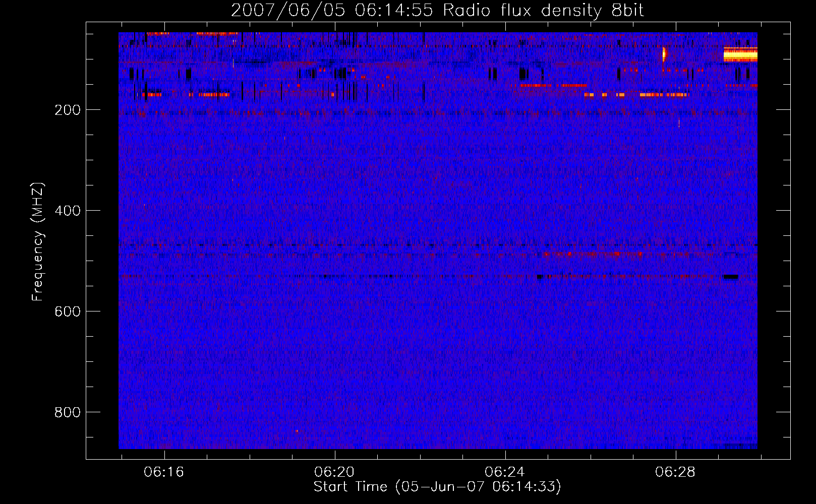The width and height of the screenshot is (816, 504).
Task: Click the 400 frequency tick label
Action: point(68,211)
